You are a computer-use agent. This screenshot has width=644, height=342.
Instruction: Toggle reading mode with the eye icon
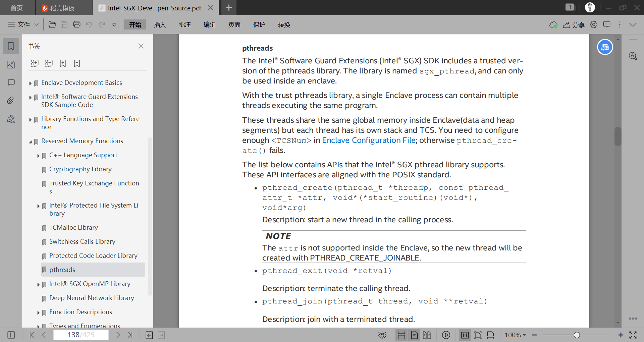pos(382,335)
